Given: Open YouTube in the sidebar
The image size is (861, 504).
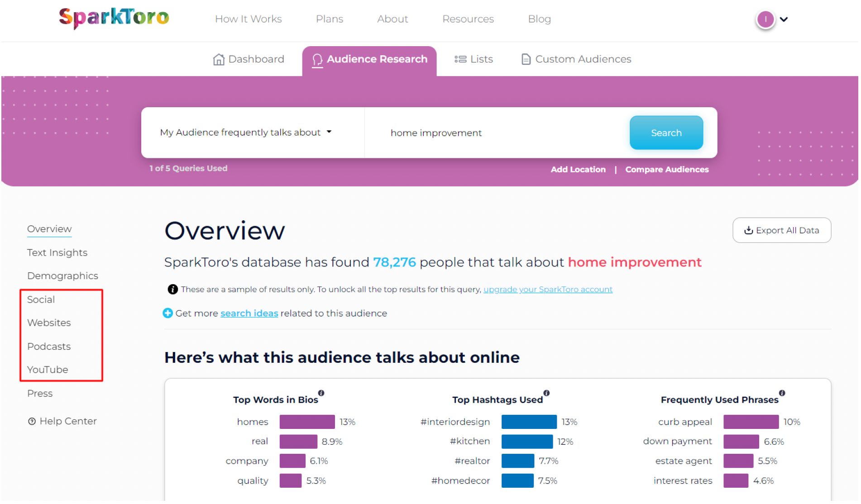Looking at the screenshot, I should pyautogui.click(x=48, y=370).
